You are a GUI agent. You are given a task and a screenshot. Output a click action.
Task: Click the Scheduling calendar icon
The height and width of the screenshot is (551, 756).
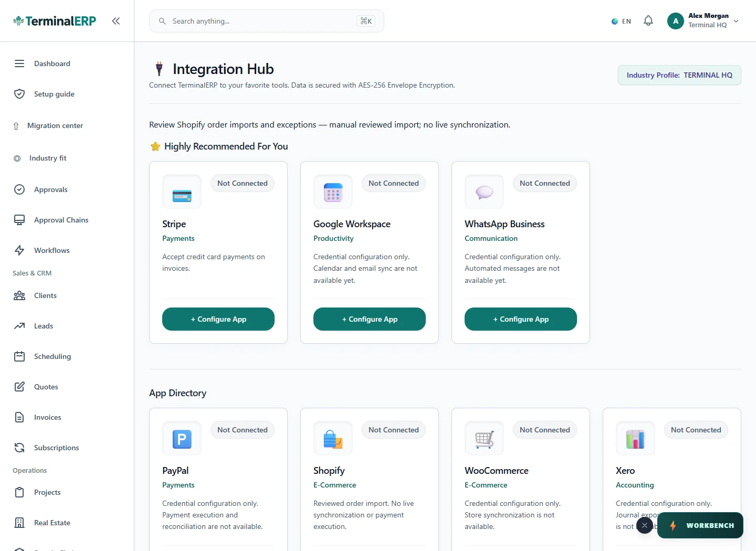[19, 356]
